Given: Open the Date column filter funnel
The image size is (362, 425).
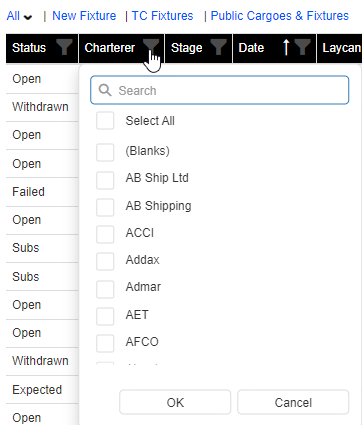Looking at the screenshot, I should click(x=303, y=47).
